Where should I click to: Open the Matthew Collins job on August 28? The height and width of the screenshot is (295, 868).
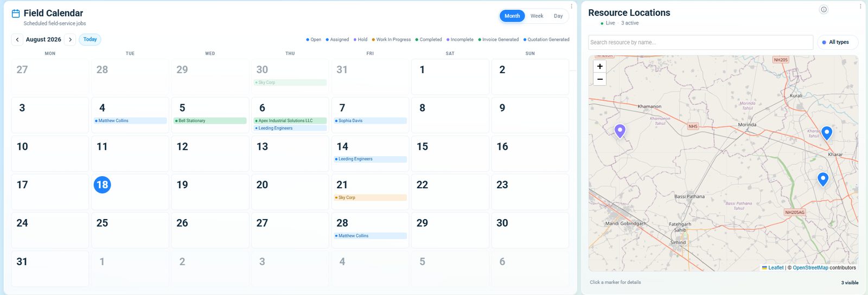(370, 236)
